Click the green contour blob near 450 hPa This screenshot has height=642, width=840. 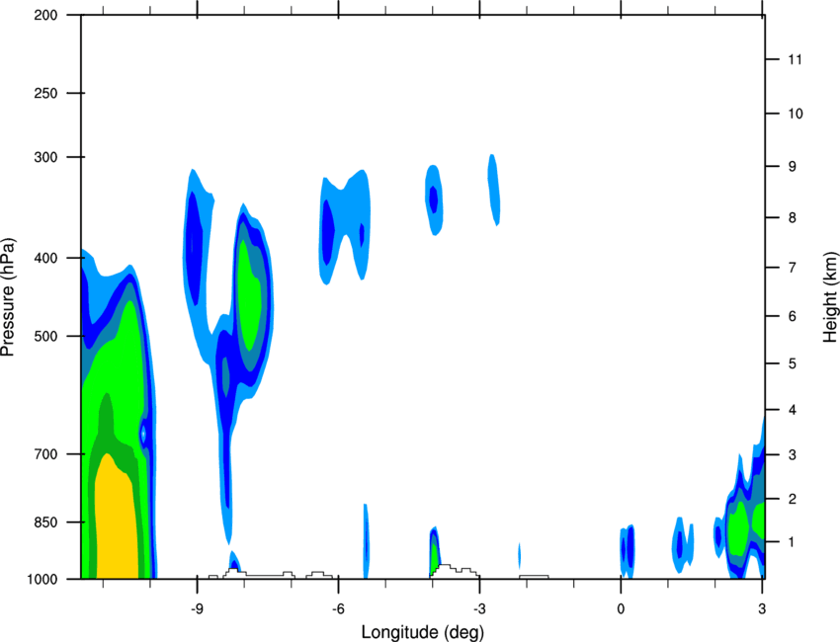251,294
